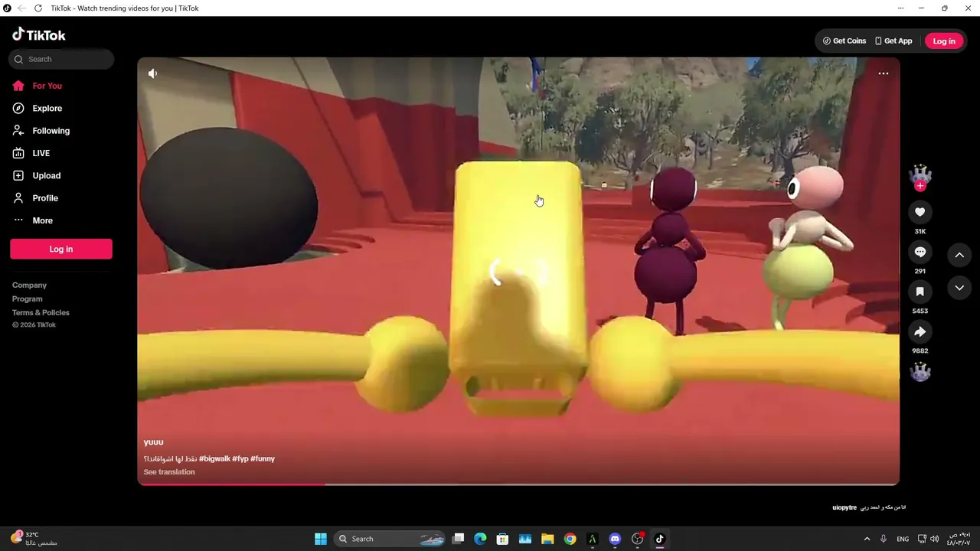Click the TikTok logo in sidebar
Image resolution: width=980 pixels, height=551 pixels.
point(39,34)
